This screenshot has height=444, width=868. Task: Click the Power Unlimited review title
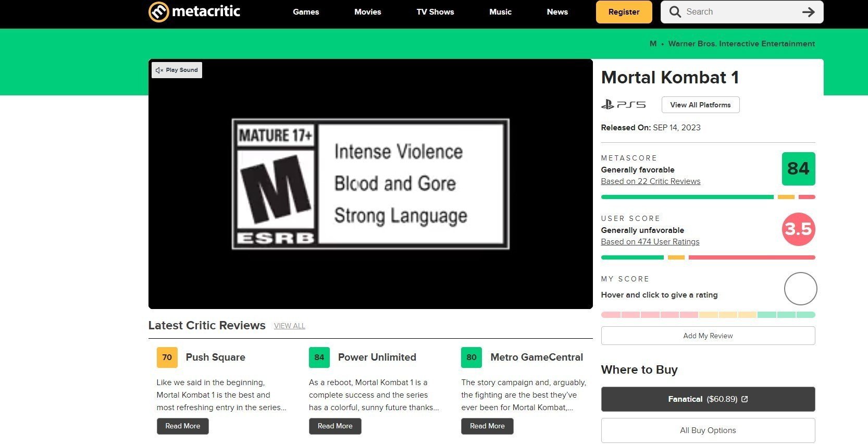(377, 357)
